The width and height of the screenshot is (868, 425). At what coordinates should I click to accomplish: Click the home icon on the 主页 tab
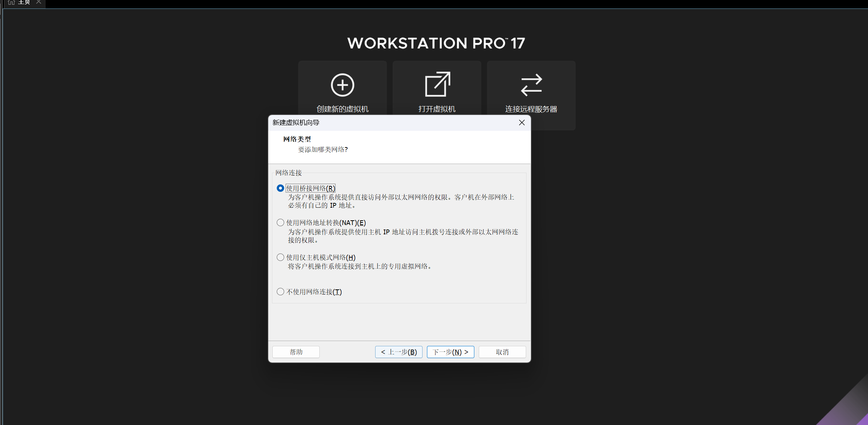click(11, 2)
